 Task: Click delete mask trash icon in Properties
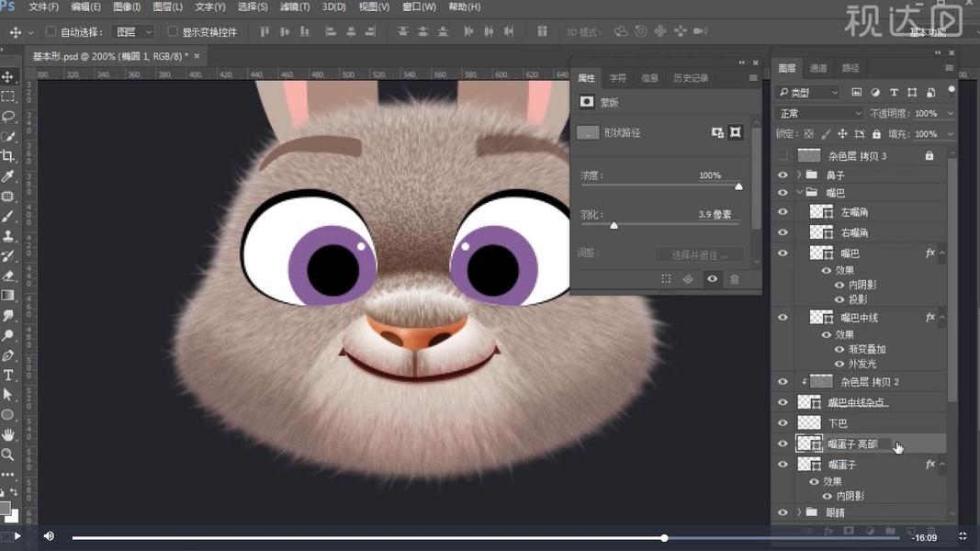click(735, 279)
